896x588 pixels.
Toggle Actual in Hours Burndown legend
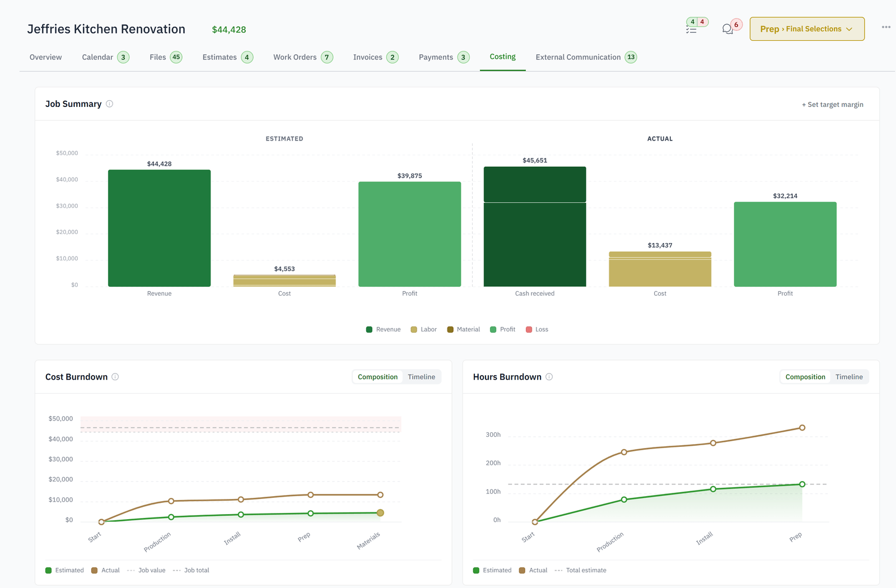pyautogui.click(x=534, y=570)
